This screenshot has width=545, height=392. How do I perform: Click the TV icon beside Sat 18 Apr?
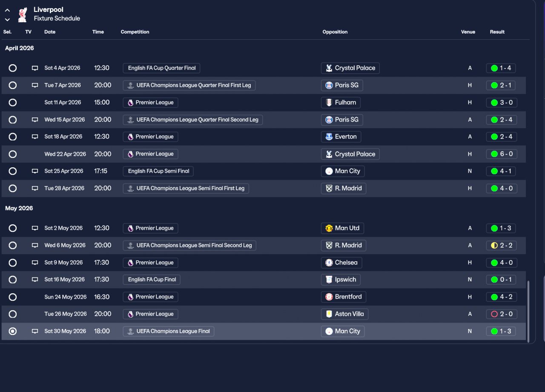click(x=35, y=137)
